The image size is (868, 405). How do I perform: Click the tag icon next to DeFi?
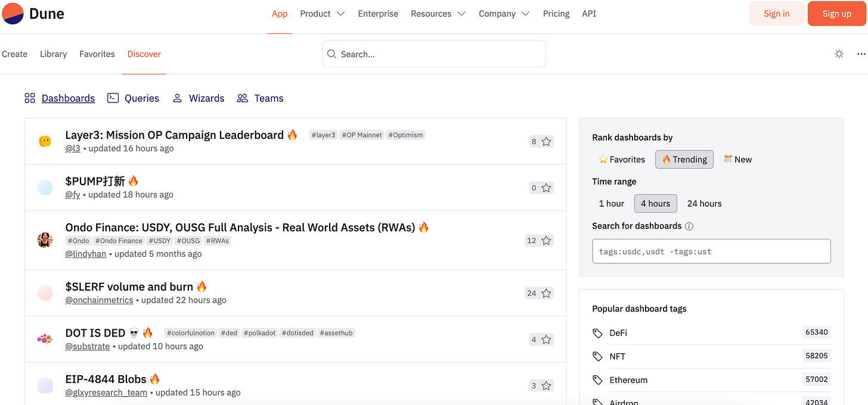(x=597, y=333)
